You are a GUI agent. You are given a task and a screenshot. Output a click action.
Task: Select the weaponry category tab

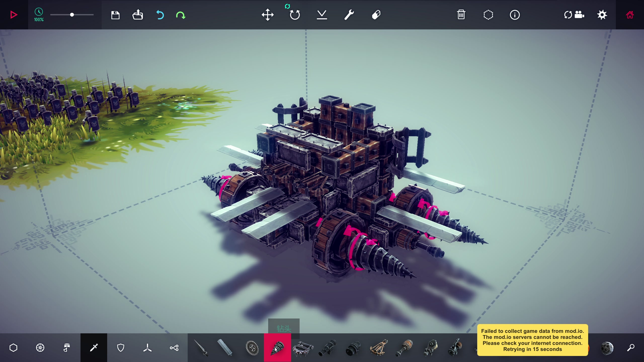94,348
